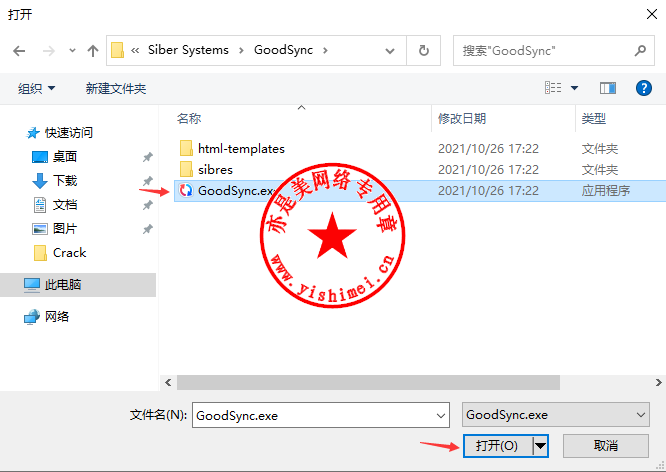The width and height of the screenshot is (666, 472).
Task: Toggle the preview pane icon
Action: click(608, 88)
